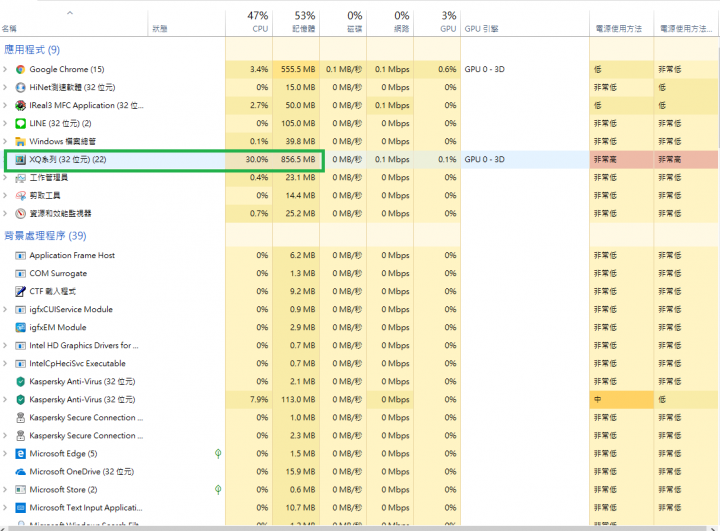The image size is (720, 531).
Task: Click the Windows 檔案總管 folder icon
Action: 20,141
